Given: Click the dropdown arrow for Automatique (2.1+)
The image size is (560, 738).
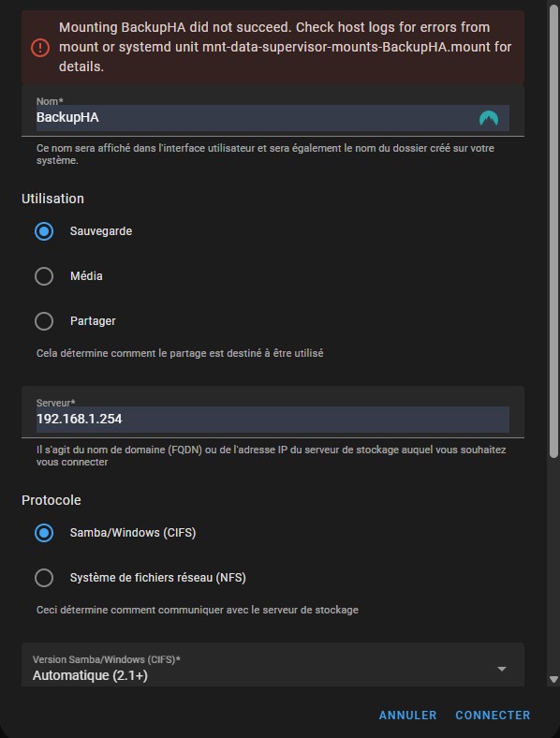Looking at the screenshot, I should (502, 669).
